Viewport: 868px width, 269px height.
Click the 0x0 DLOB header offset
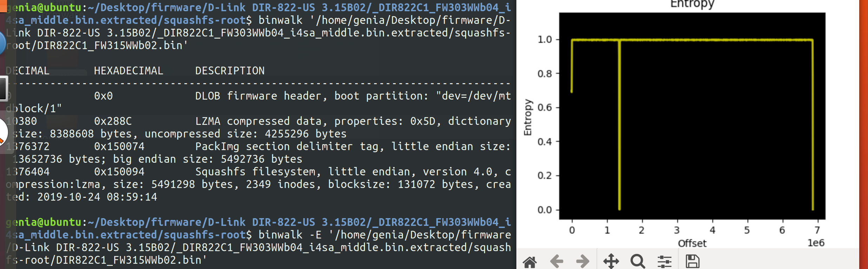tap(103, 96)
